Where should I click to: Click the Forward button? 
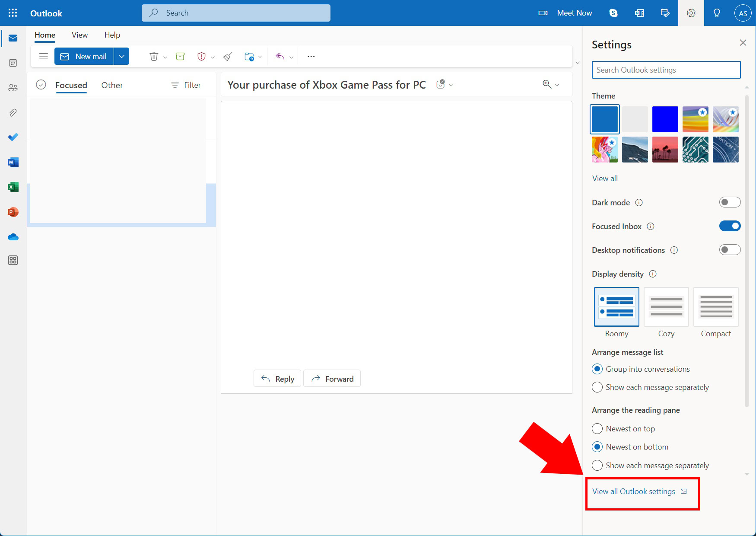[x=332, y=379]
